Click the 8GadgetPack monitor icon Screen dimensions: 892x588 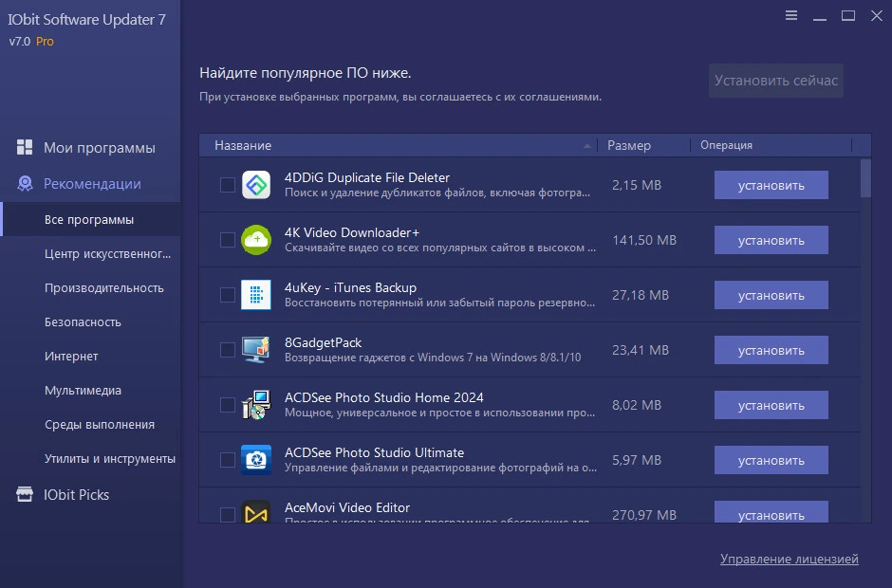point(256,350)
